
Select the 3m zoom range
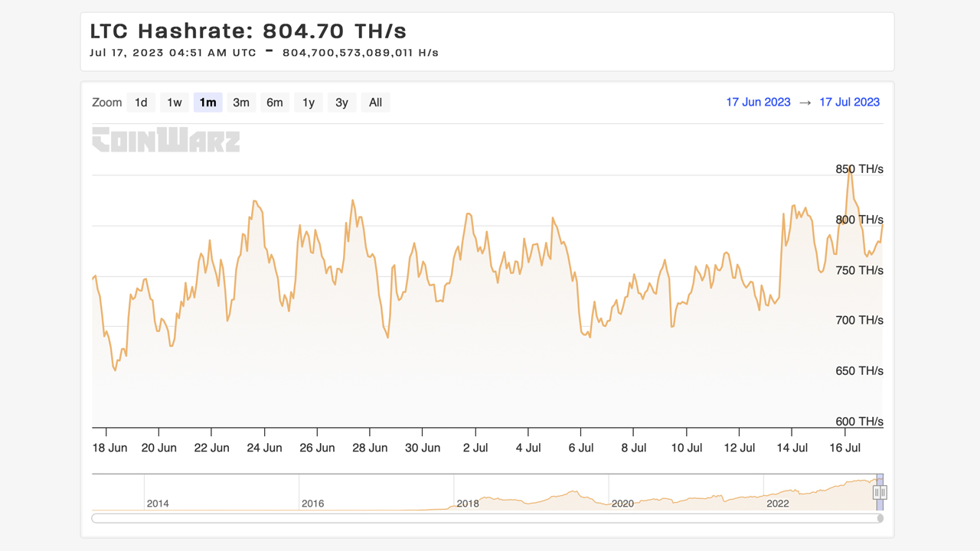[x=241, y=102]
